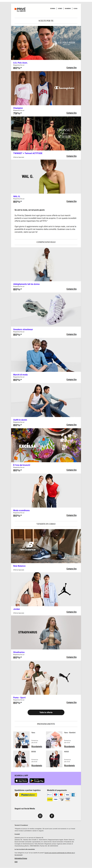Select the CASA navigation item
Viewport: 92px width, 868px height.
pyautogui.click(x=75, y=8)
